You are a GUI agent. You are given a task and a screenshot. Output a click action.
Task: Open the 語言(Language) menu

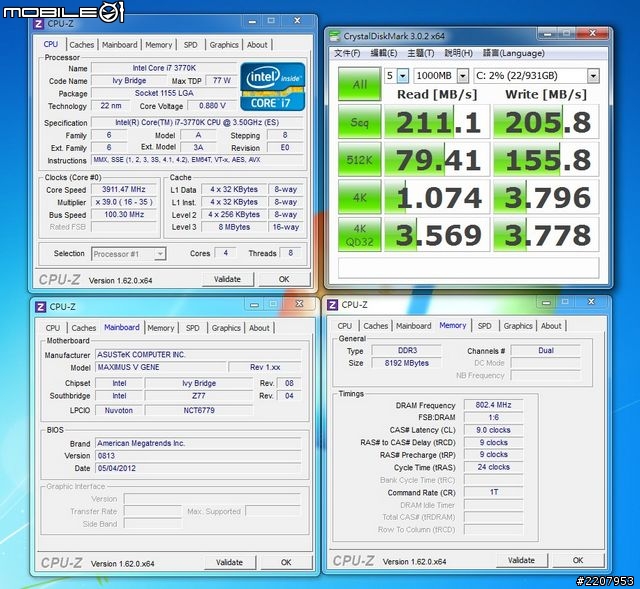[513, 53]
